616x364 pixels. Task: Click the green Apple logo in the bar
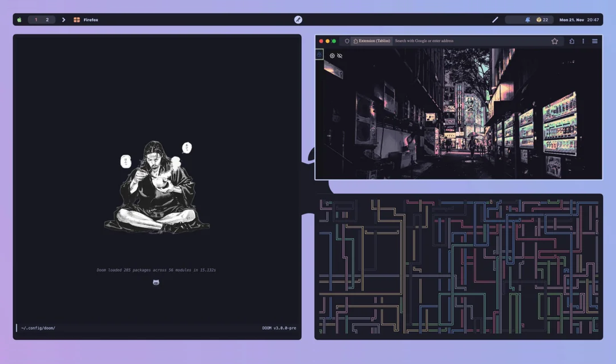tap(19, 20)
